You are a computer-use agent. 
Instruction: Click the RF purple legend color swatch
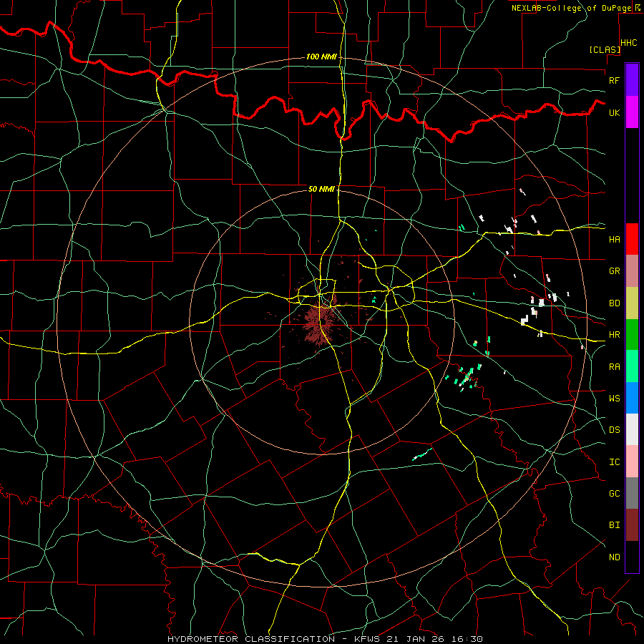point(632,80)
